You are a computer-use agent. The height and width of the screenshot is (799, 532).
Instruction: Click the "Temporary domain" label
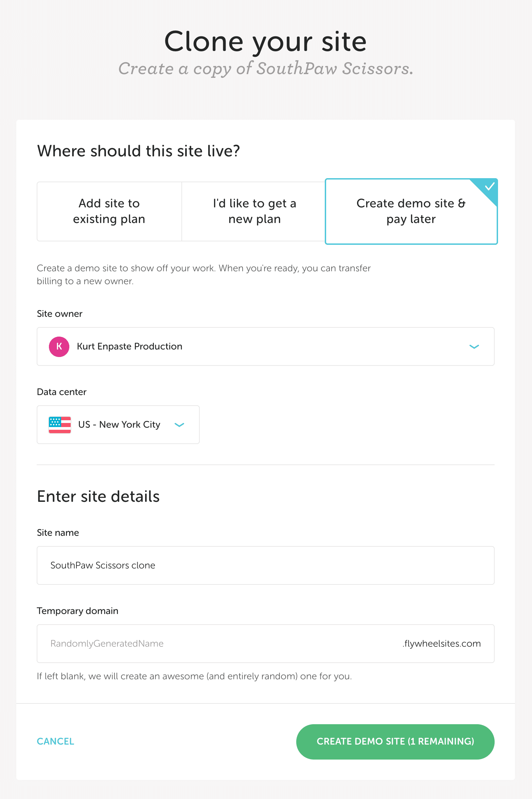77,611
